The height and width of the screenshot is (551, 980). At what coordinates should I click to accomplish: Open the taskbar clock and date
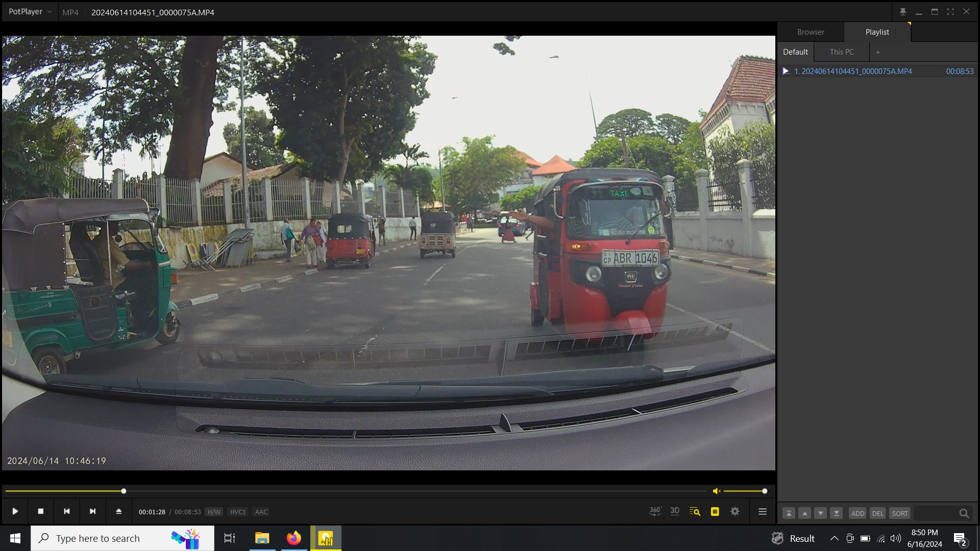924,538
